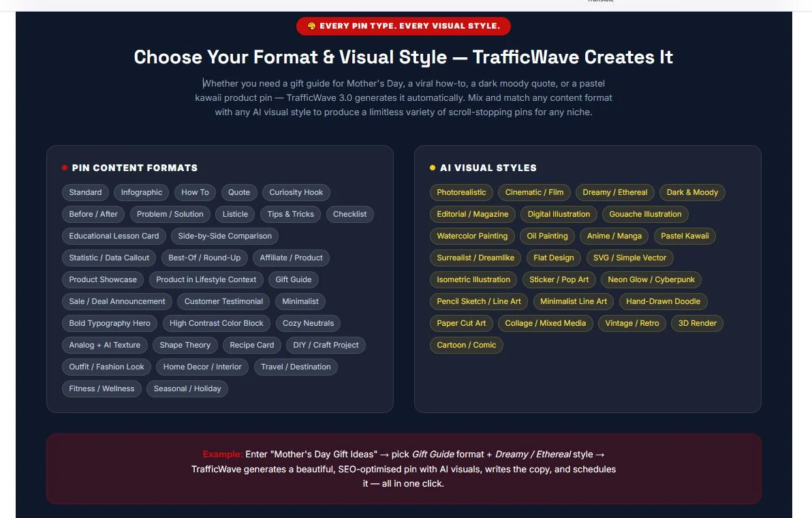
Task: Choose the Cinematic / Film style chip
Action: point(535,192)
